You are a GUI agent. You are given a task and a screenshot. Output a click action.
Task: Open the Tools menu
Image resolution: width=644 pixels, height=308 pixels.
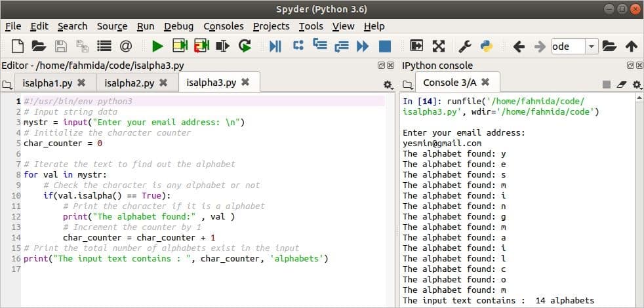click(x=311, y=26)
